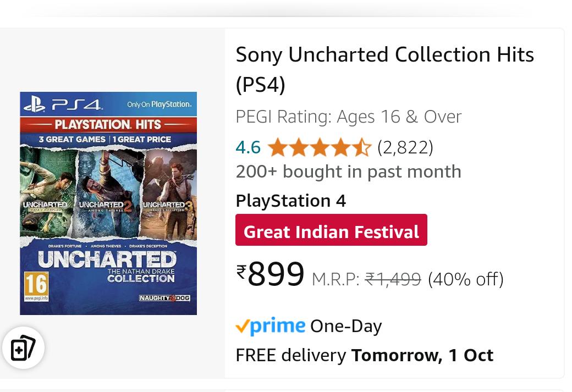Click the Tomorrow, 1 Oct delivery date

pyautogui.click(x=422, y=355)
